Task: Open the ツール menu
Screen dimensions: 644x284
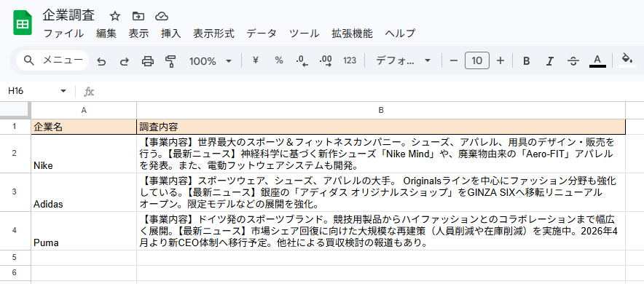Action: point(305,33)
